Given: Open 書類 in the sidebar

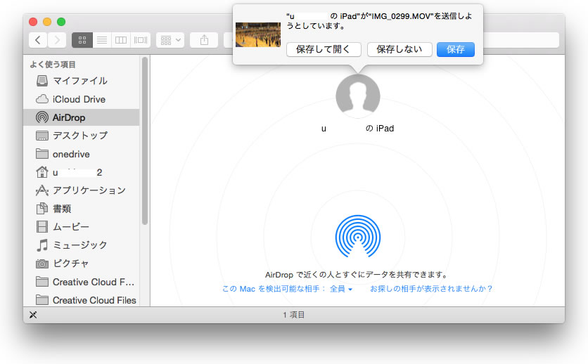Looking at the screenshot, I should pyautogui.click(x=82, y=209).
